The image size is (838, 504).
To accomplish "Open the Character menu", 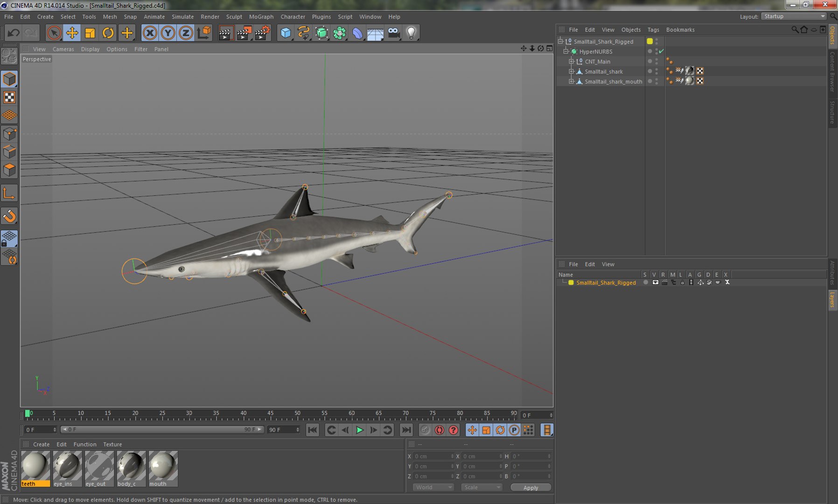I will (293, 16).
